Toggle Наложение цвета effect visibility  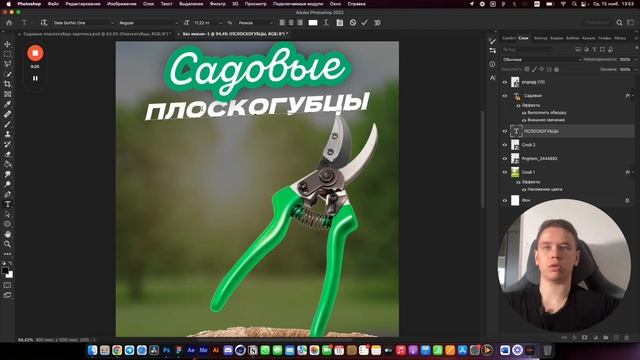(x=524, y=190)
